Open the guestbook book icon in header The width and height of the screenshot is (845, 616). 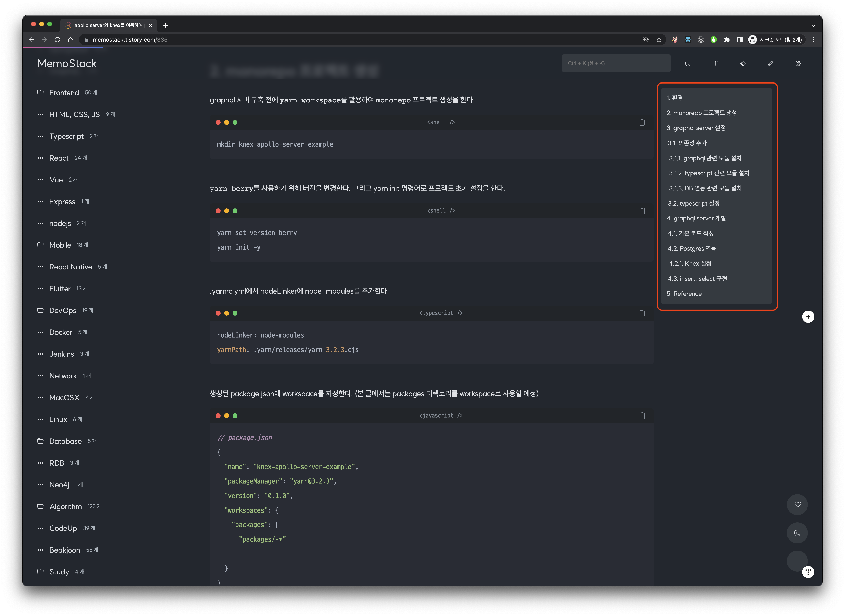[715, 63]
